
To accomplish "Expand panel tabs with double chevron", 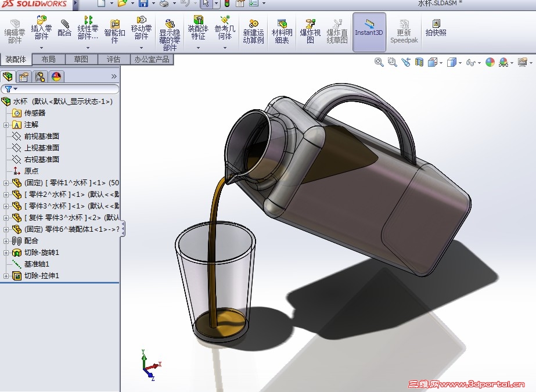I will tap(114, 77).
